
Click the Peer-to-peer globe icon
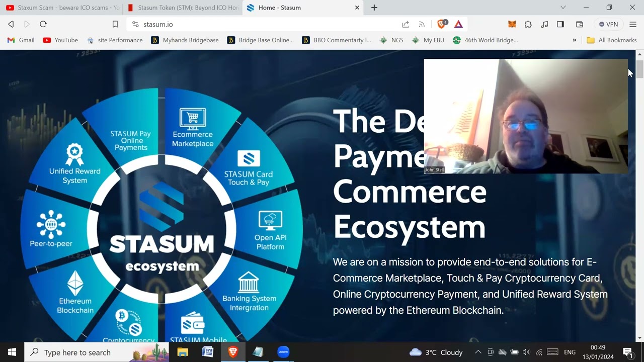click(51, 224)
